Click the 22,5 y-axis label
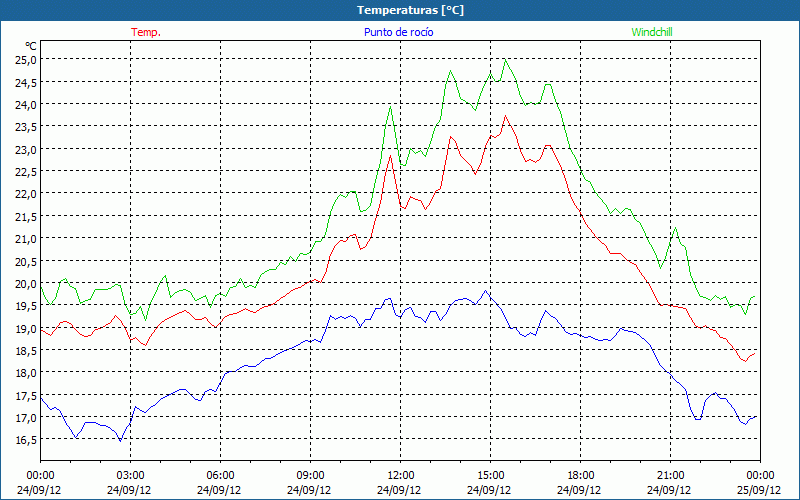 26,171
